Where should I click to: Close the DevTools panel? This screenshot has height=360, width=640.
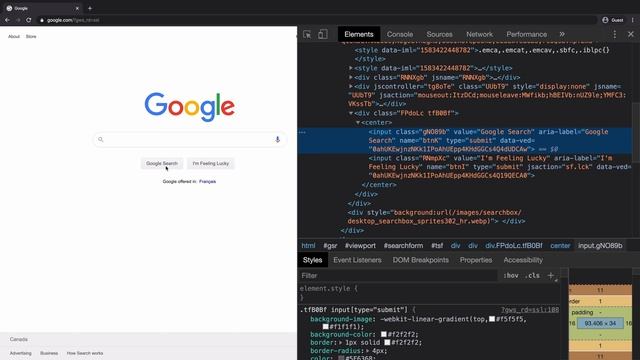(x=631, y=34)
